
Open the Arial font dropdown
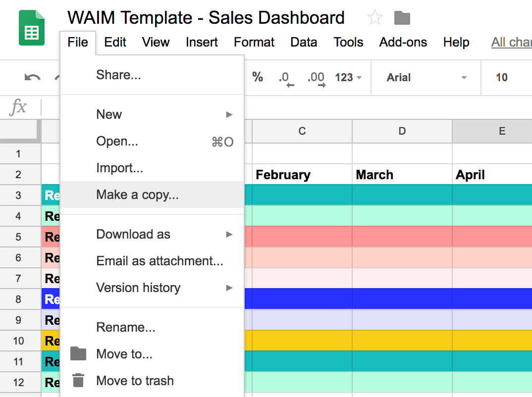click(426, 78)
